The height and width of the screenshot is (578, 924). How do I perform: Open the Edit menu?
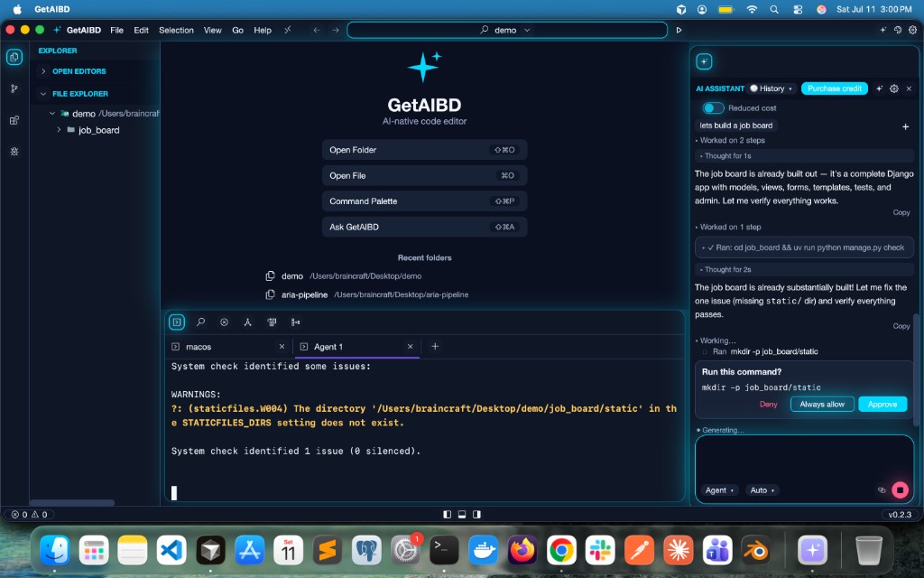click(x=141, y=30)
